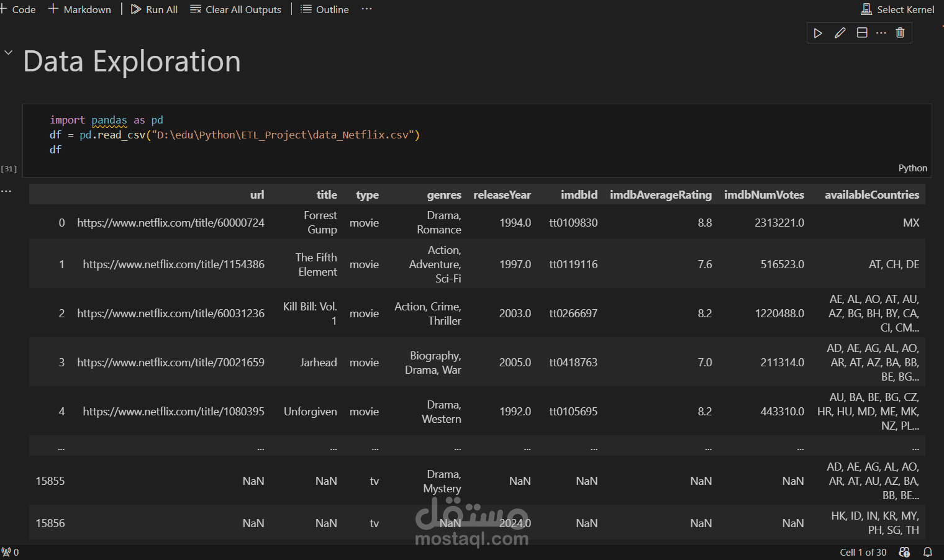Split the cell using split icon

(862, 33)
